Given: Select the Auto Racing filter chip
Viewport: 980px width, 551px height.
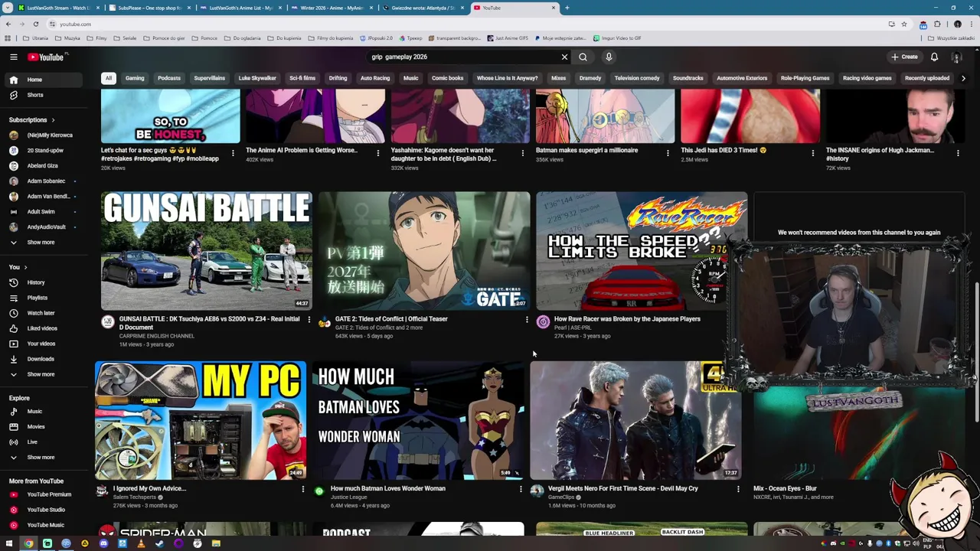Looking at the screenshot, I should pyautogui.click(x=375, y=78).
